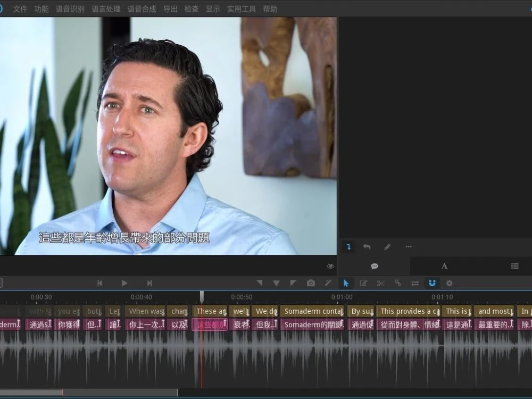This screenshot has height=399, width=532.
Task: Open the 语言处理 menu
Action: tap(106, 9)
